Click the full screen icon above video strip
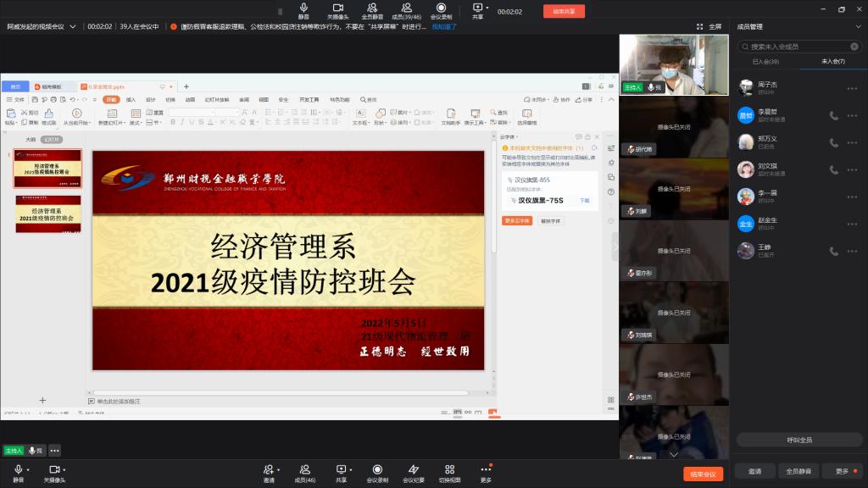This screenshot has height=488, width=868. tap(699, 26)
